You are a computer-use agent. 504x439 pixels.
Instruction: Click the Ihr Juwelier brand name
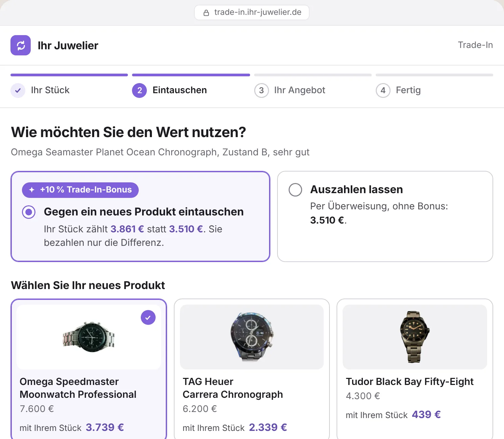coord(68,45)
